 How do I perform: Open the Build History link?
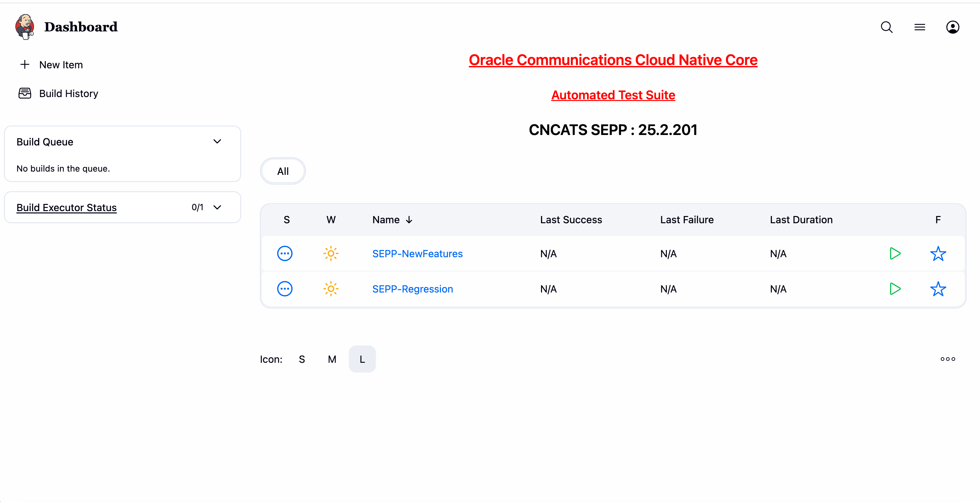[x=68, y=93]
